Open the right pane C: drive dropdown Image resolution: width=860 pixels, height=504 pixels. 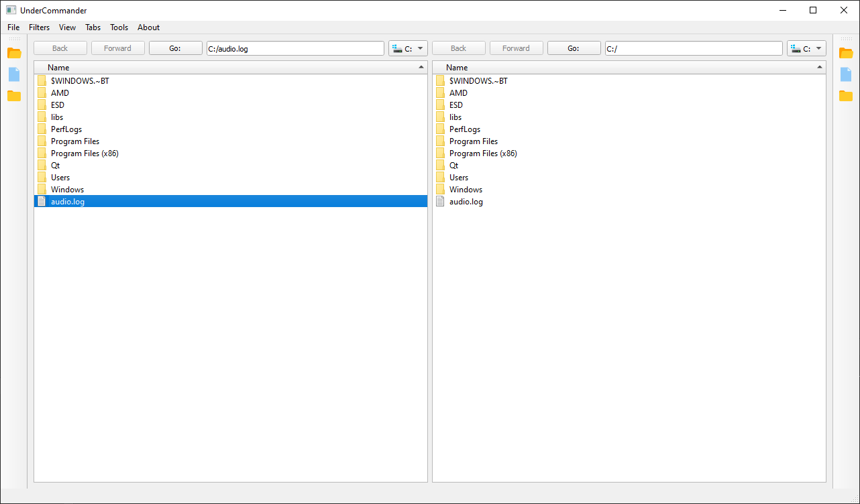pyautogui.click(x=806, y=48)
